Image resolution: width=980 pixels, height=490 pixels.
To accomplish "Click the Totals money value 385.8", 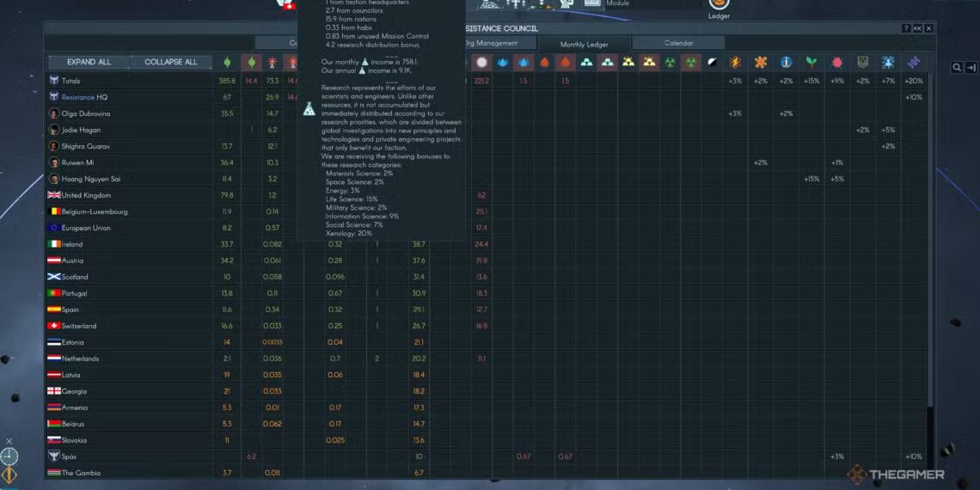I will coord(227,82).
